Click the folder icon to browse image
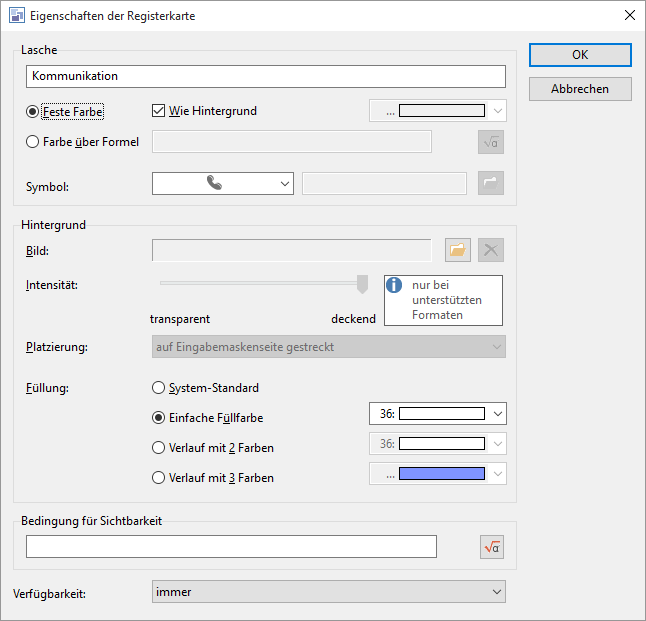The width and height of the screenshot is (646, 621). (x=457, y=250)
